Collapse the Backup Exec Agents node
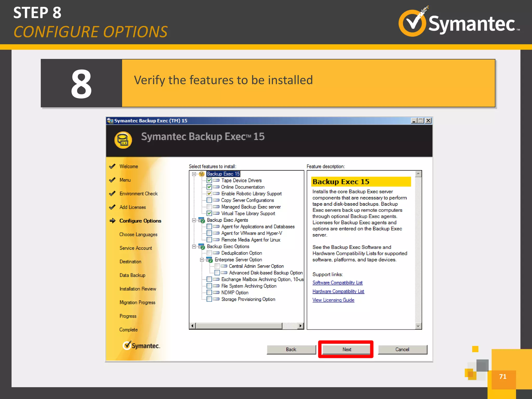This screenshot has width=532, height=399. (x=194, y=220)
